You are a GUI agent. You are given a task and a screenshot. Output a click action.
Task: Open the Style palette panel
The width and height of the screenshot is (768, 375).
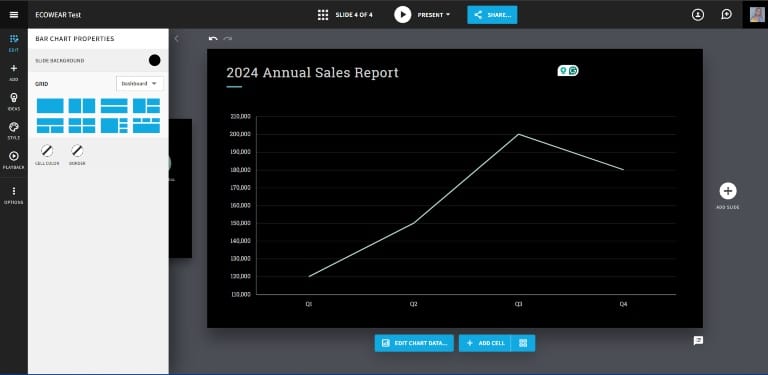click(x=14, y=130)
